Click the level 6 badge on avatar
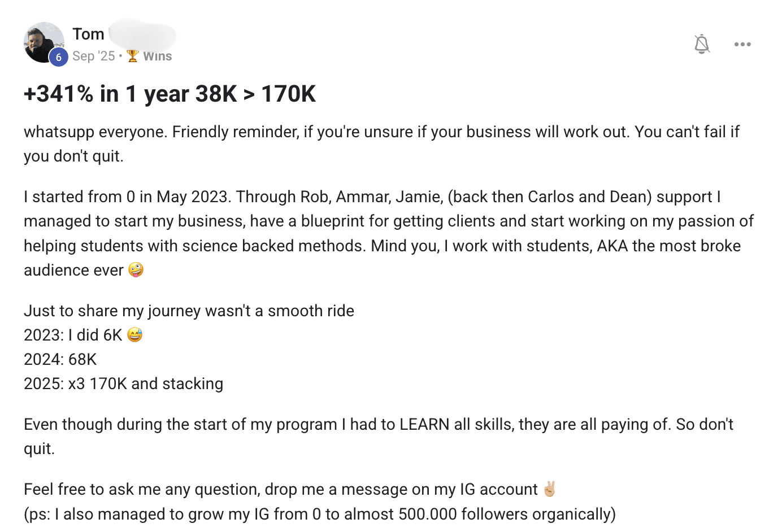Image resolution: width=782 pixels, height=532 pixels. coord(59,57)
